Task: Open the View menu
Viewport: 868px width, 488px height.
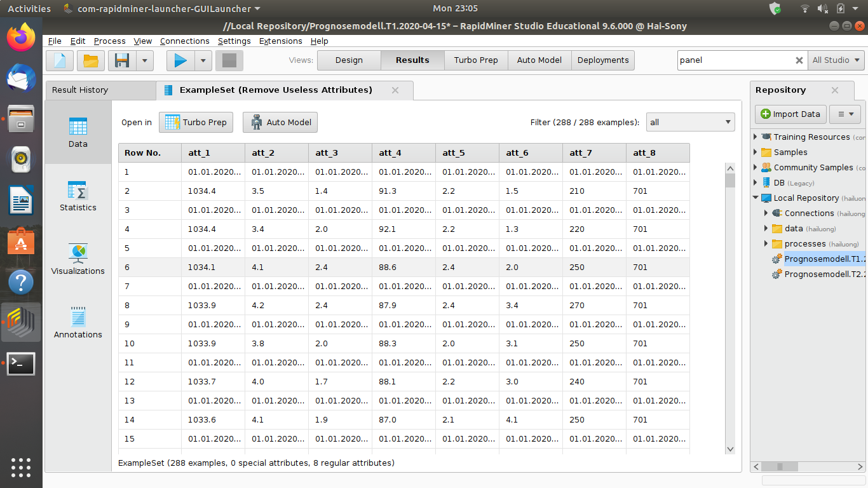Action: (142, 41)
